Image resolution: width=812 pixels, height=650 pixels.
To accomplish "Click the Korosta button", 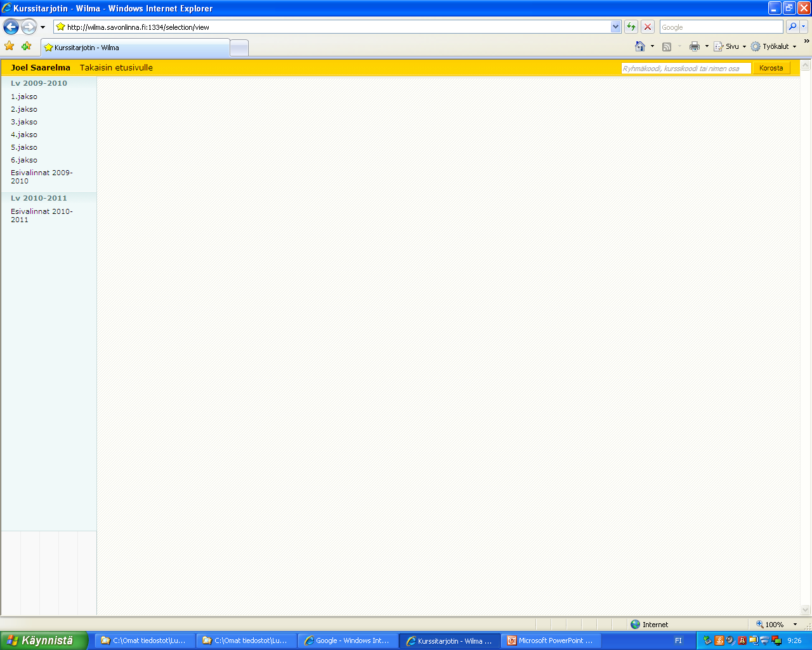I will [771, 69].
